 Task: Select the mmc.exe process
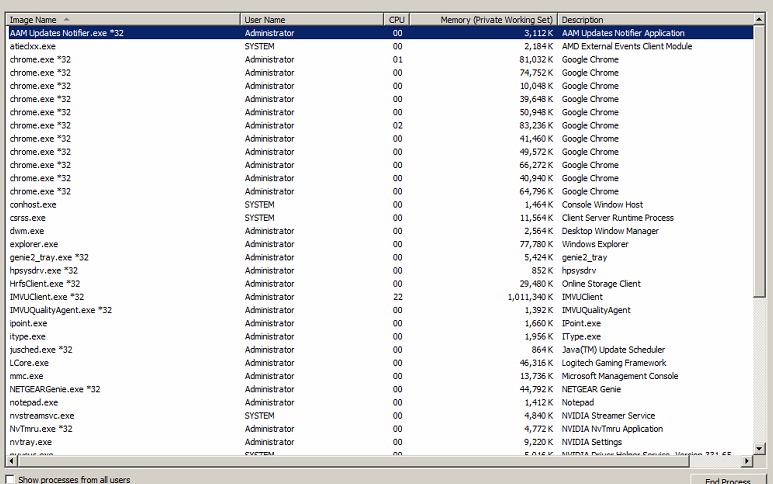[380, 376]
